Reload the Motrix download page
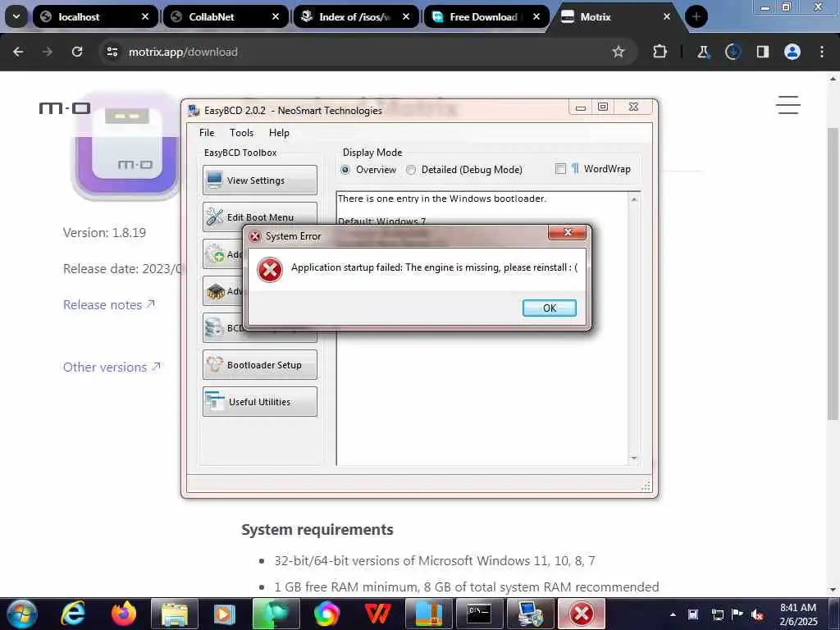This screenshot has width=840, height=630. (x=77, y=52)
